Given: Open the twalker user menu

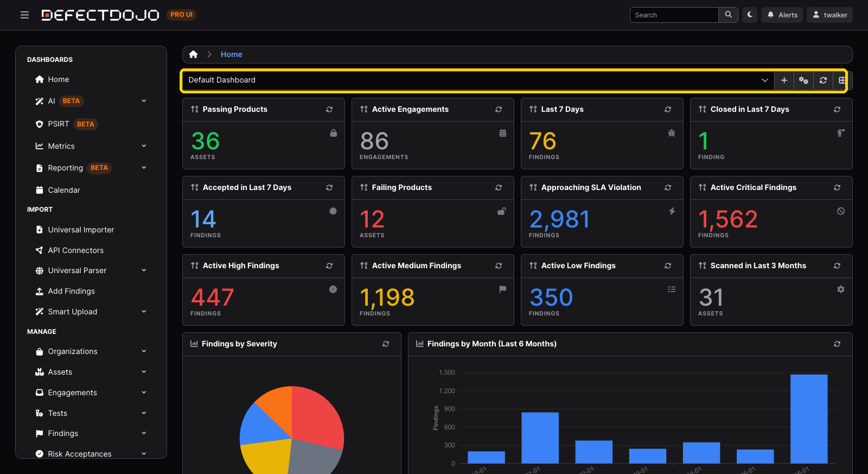Looking at the screenshot, I should pos(829,15).
